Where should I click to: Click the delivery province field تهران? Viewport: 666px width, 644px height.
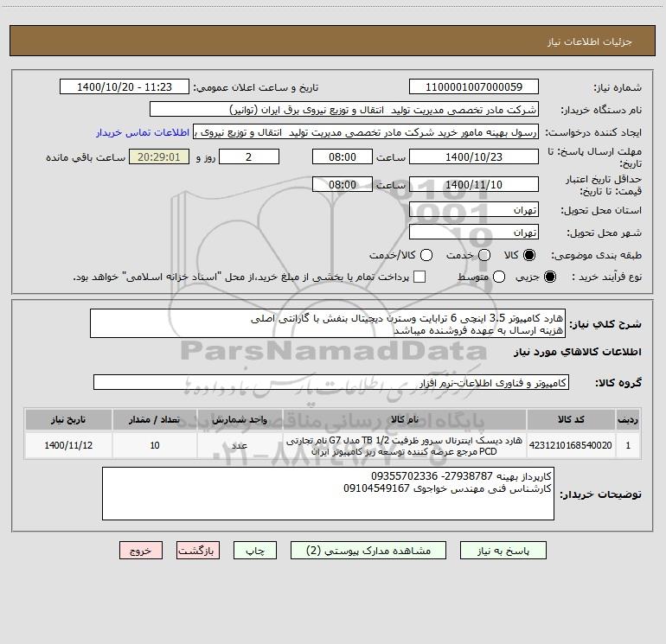pyautogui.click(x=474, y=209)
